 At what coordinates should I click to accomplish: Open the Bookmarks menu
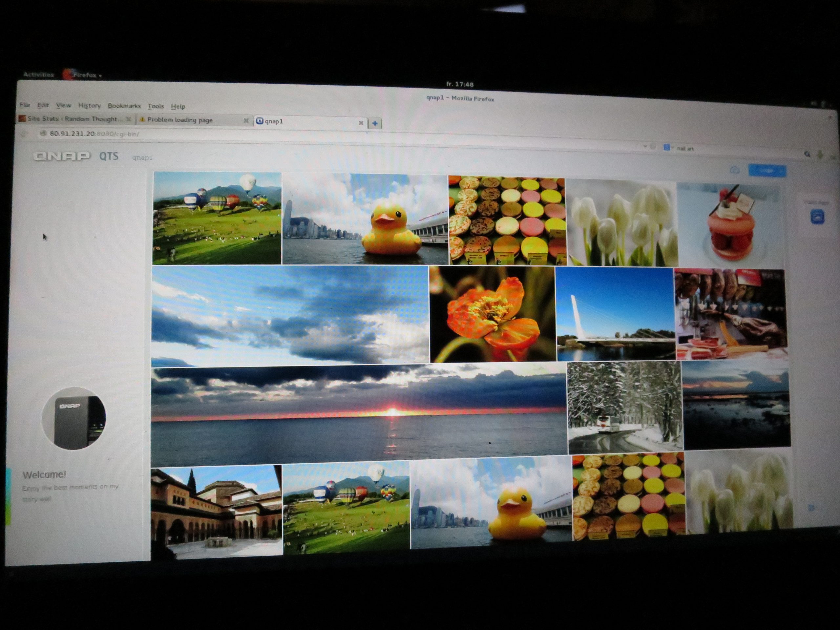(124, 106)
